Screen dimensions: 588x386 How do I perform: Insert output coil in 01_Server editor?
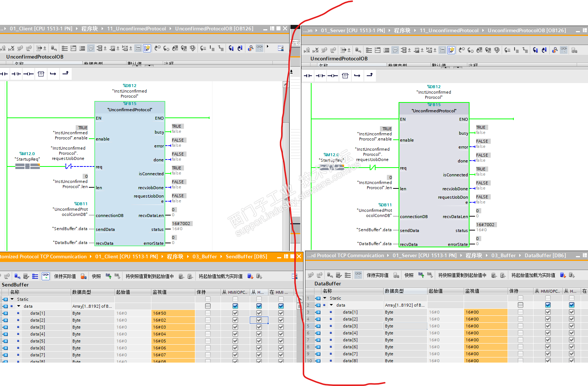tap(333, 76)
